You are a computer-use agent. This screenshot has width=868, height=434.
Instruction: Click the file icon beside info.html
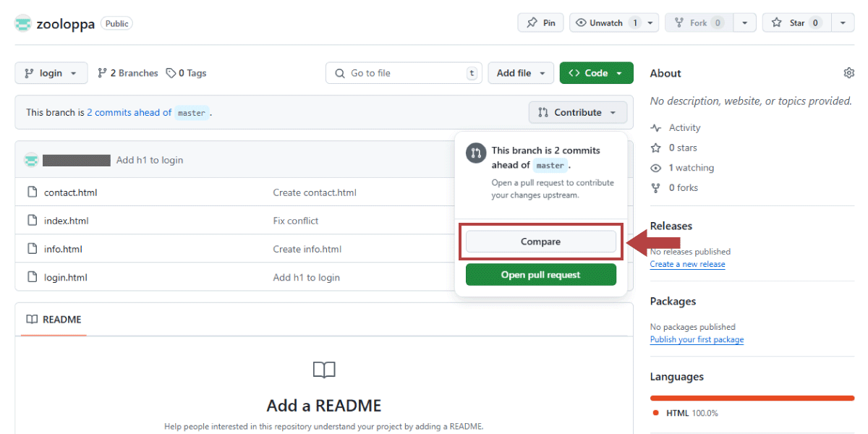click(x=32, y=249)
